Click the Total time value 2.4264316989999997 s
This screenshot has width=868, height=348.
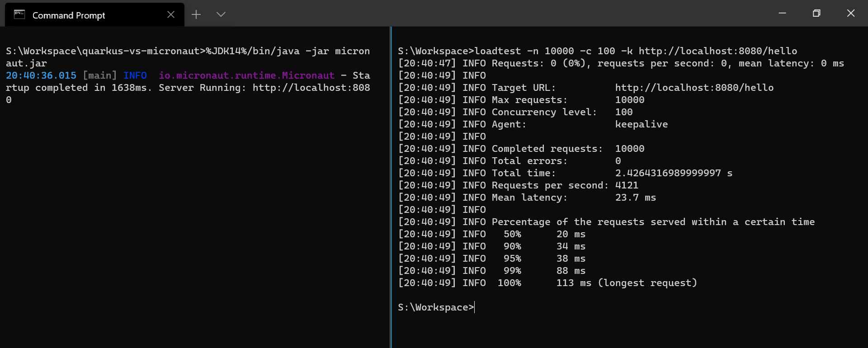[674, 173]
